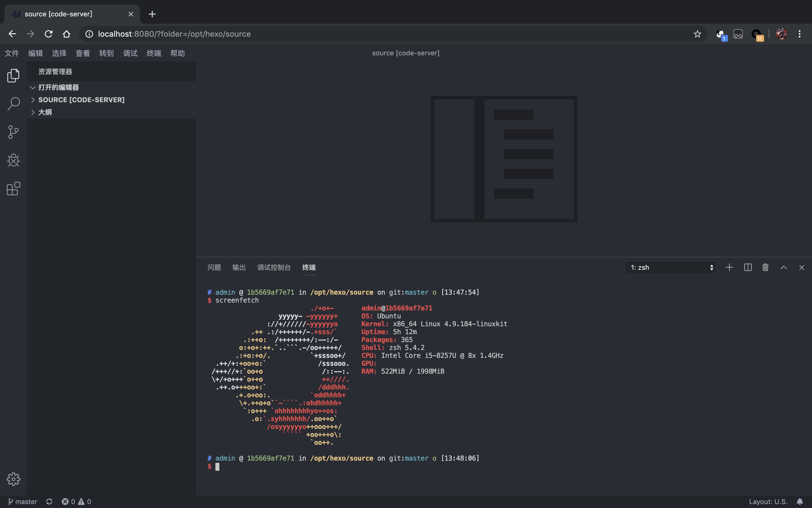Close the terminal panel

pos(802,268)
